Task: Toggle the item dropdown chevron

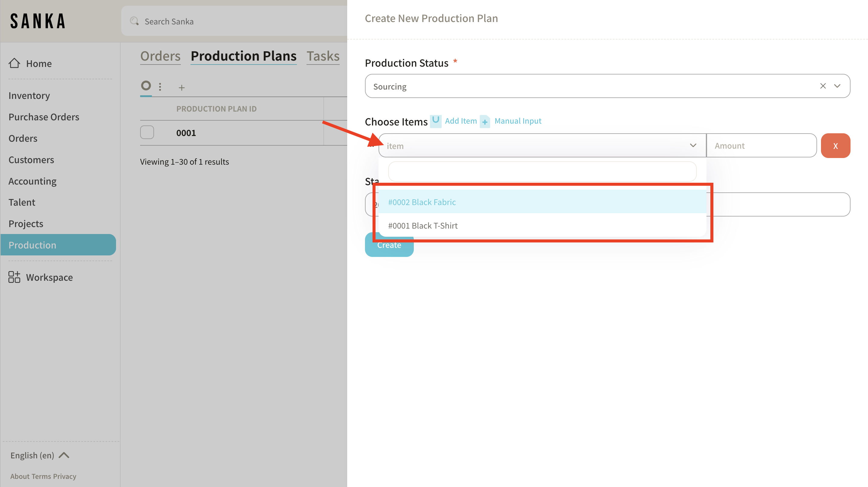Action: [x=693, y=146]
